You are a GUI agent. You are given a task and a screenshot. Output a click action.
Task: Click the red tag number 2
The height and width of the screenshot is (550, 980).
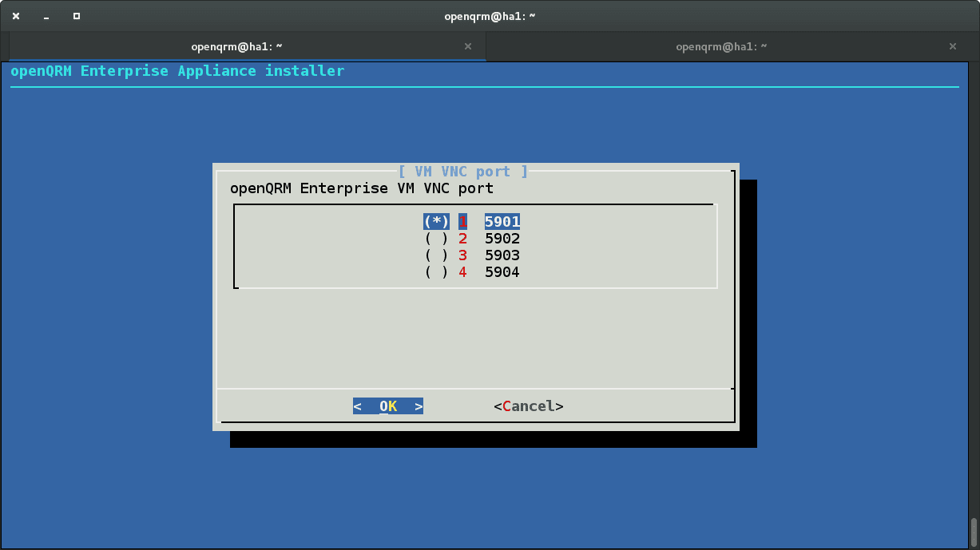coord(462,239)
